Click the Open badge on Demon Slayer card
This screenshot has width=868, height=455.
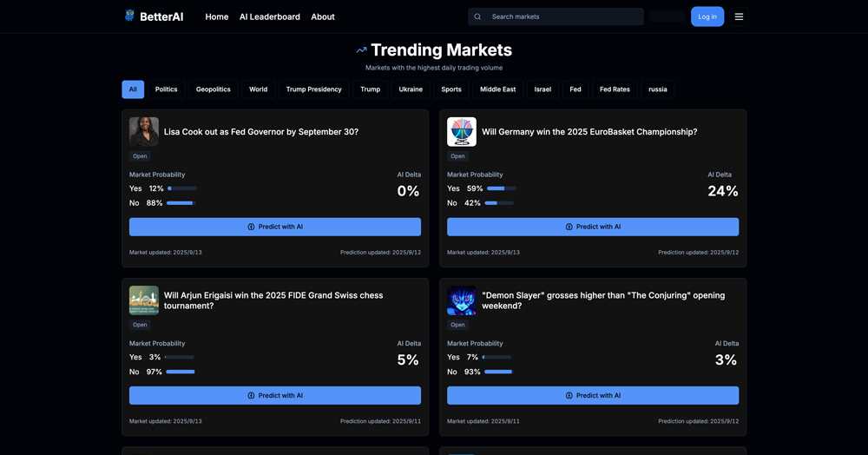(x=457, y=325)
